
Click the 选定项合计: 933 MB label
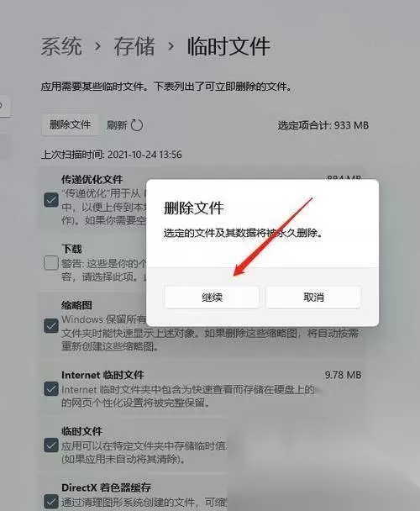tap(323, 125)
